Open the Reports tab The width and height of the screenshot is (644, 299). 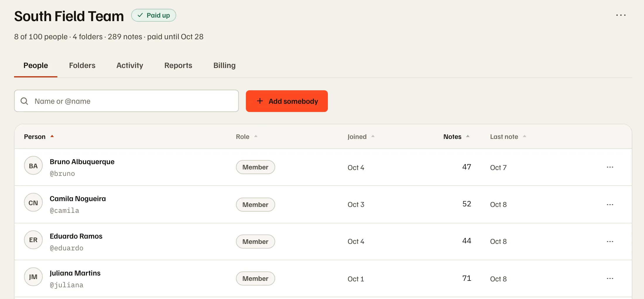coord(178,65)
